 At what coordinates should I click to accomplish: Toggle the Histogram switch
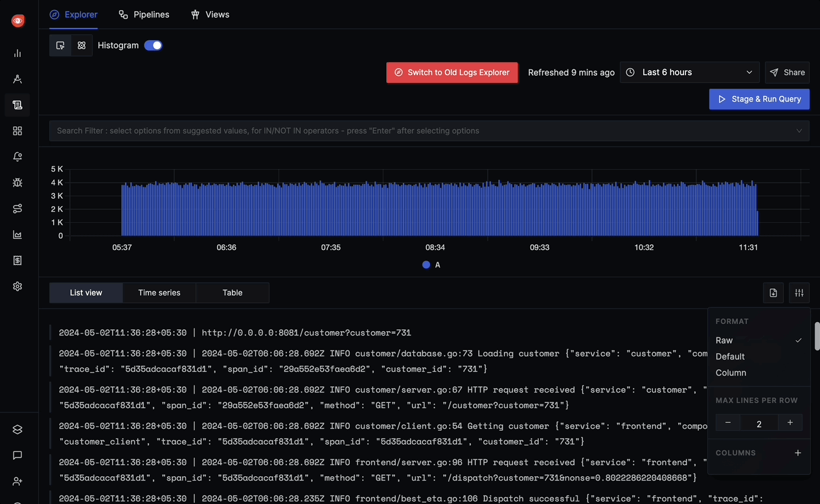[154, 45]
